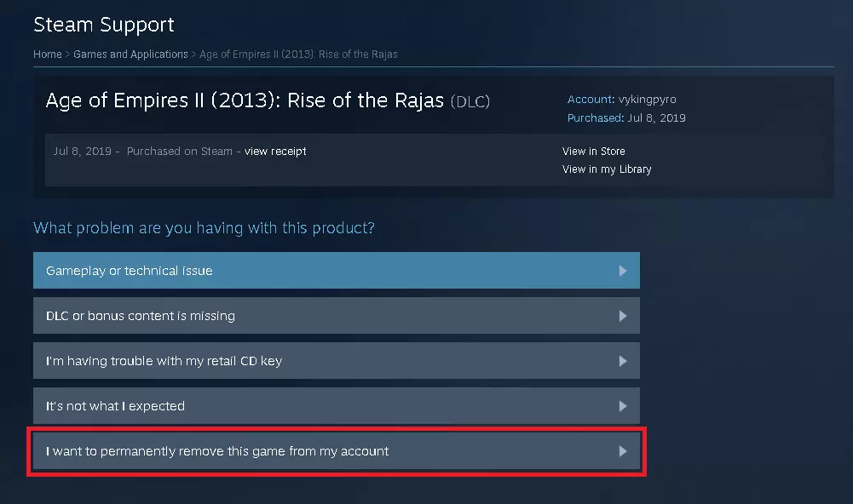Click arrow on DLC or bonus content row

point(623,316)
